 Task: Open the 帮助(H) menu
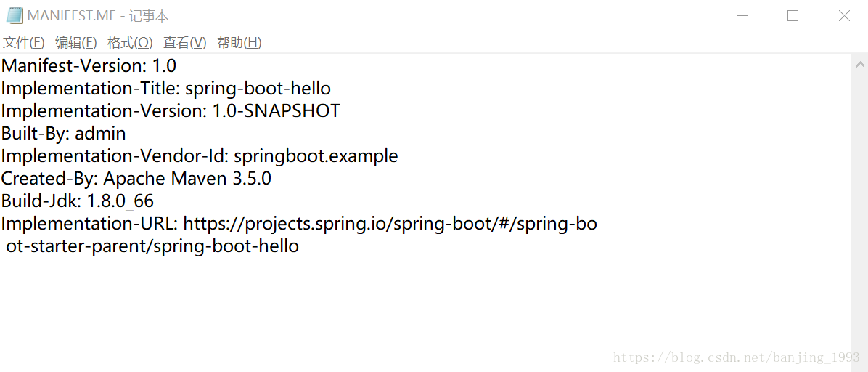tap(239, 43)
